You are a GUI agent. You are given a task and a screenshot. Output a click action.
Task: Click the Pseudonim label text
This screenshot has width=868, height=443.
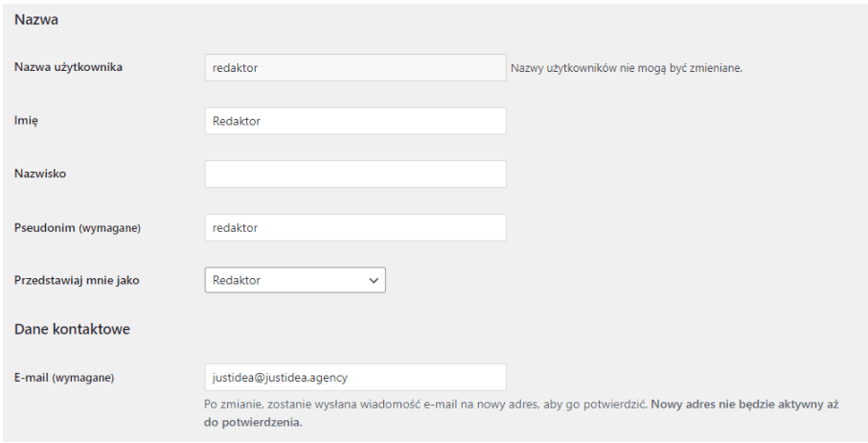tap(45, 227)
